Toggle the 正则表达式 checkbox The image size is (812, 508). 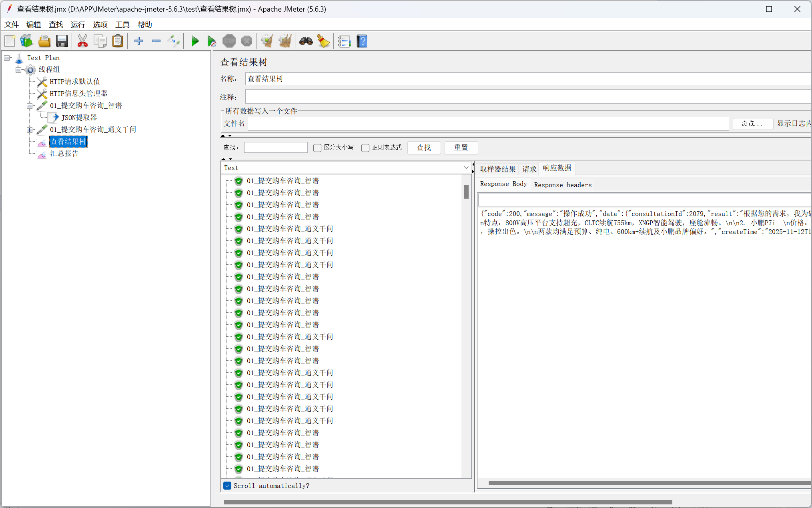pyautogui.click(x=365, y=148)
